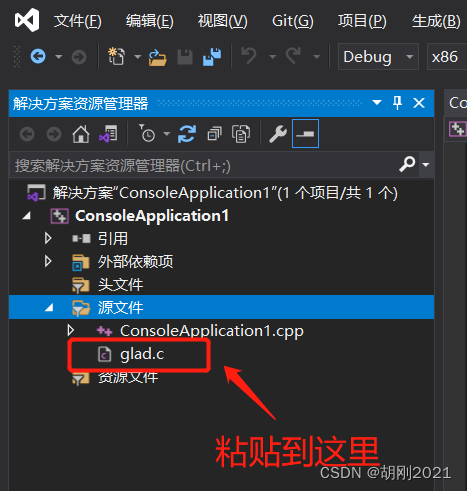Open the 编辑(E) menu

[150, 21]
